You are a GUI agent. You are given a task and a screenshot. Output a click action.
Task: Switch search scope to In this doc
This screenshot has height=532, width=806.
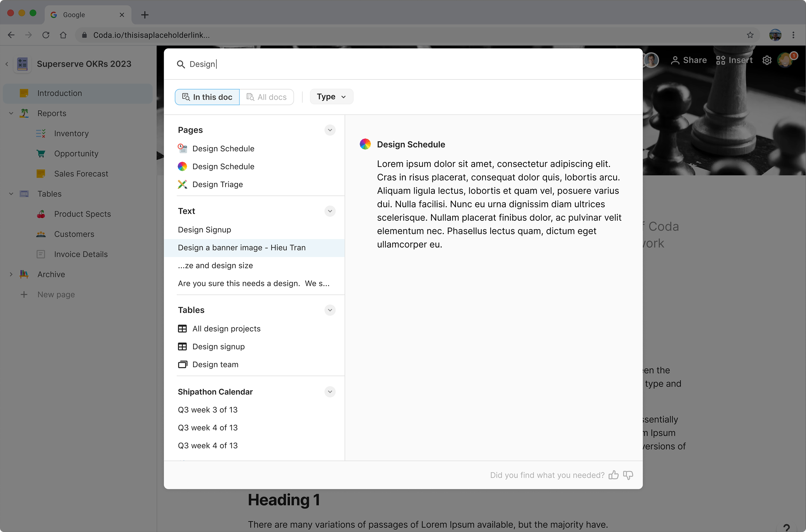pos(207,97)
